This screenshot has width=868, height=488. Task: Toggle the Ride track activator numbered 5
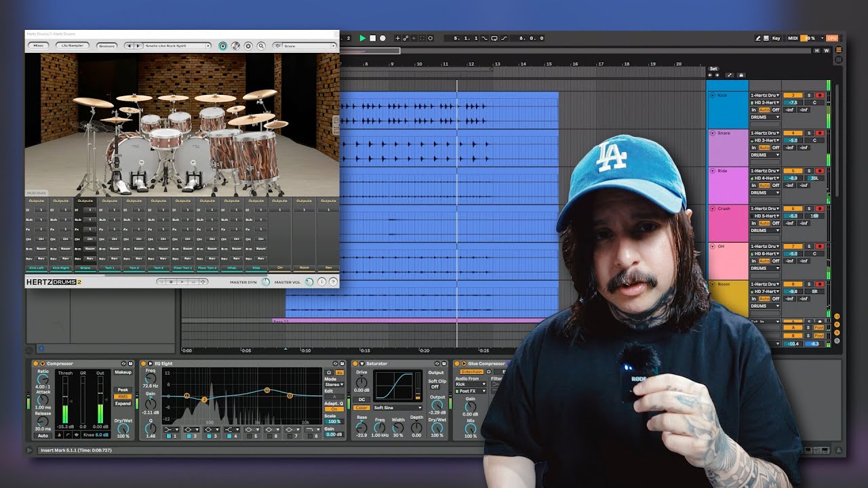click(x=792, y=171)
